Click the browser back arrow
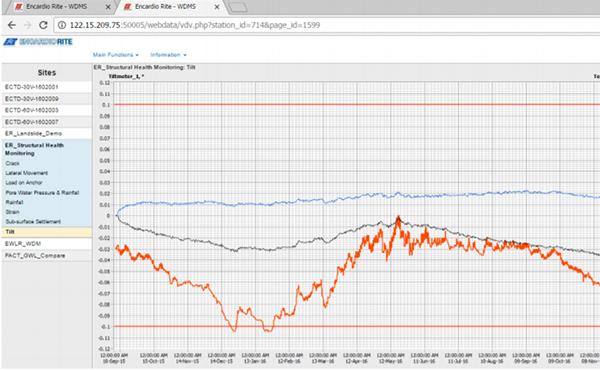The width and height of the screenshot is (600, 370). tap(12, 25)
